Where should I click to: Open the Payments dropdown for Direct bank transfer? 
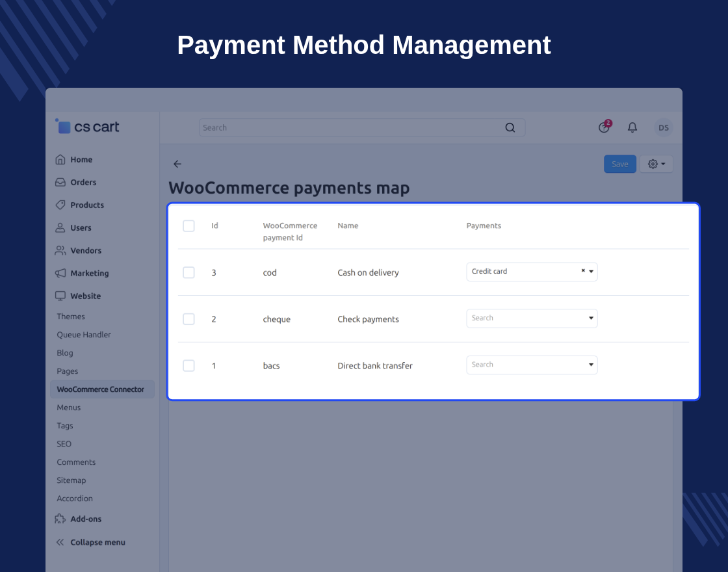[532, 365]
